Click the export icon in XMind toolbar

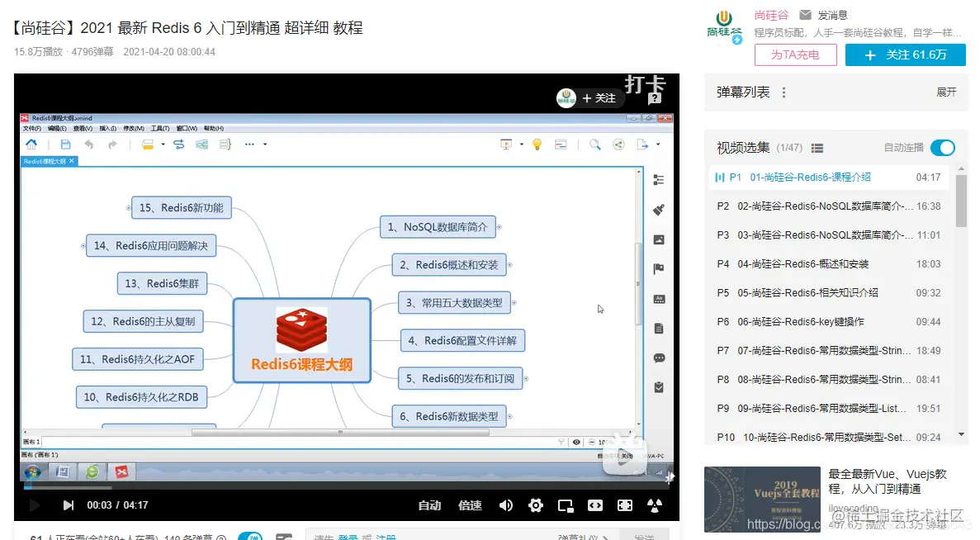[x=642, y=144]
